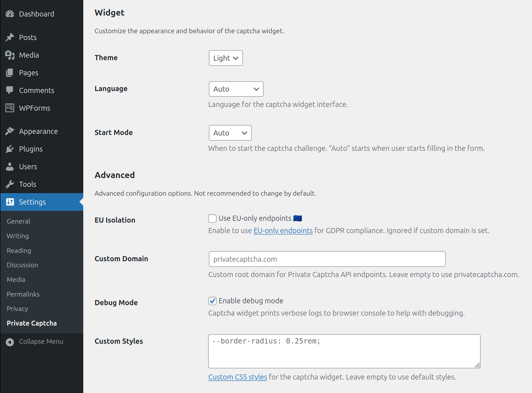Image resolution: width=532 pixels, height=393 pixels.
Task: Switch to Permalinks settings
Action: tap(23, 294)
